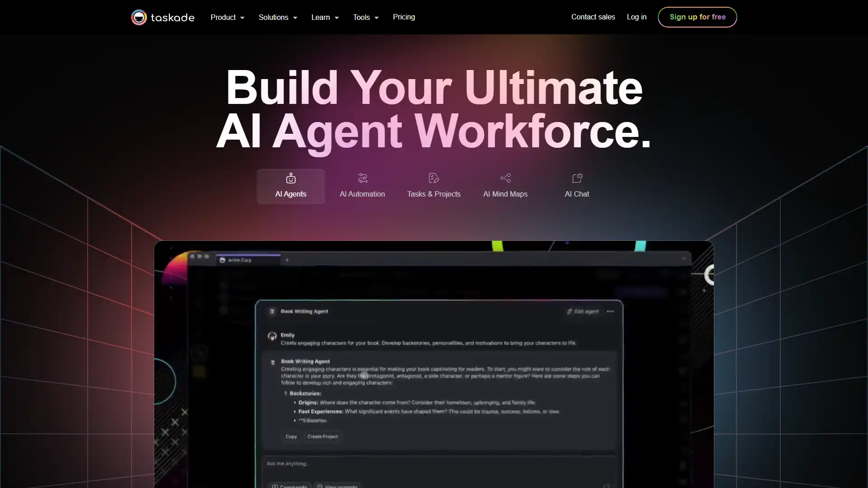Image resolution: width=868 pixels, height=488 pixels.
Task: Click the Taskade logo icon
Action: coord(138,17)
